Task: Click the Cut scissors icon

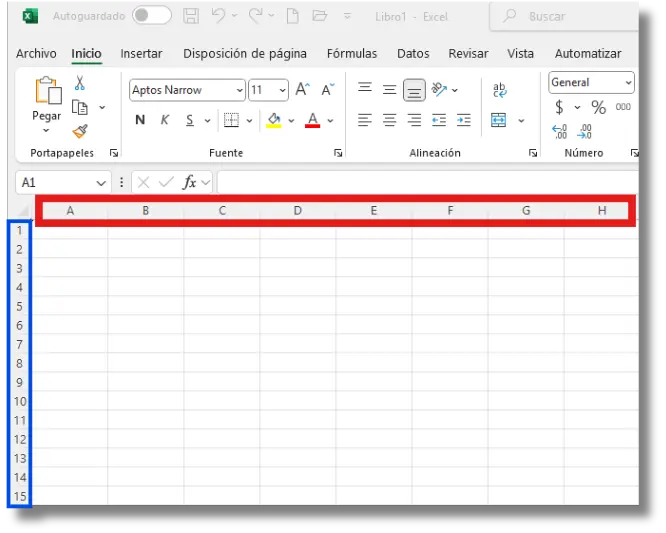Action: (x=79, y=83)
